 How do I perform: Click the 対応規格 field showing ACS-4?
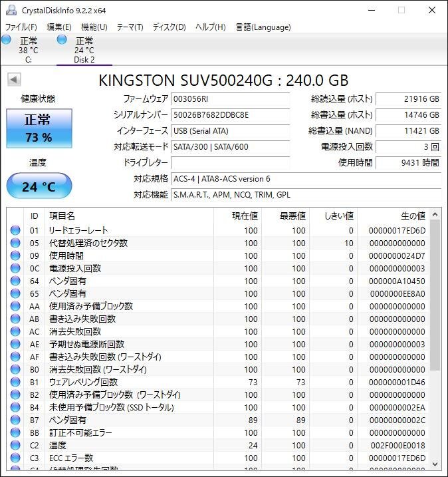(306, 179)
